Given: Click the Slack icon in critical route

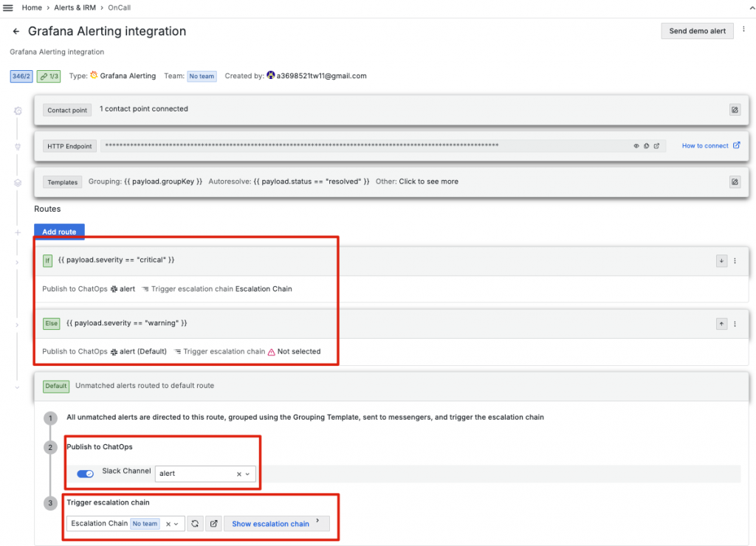Looking at the screenshot, I should point(114,289).
